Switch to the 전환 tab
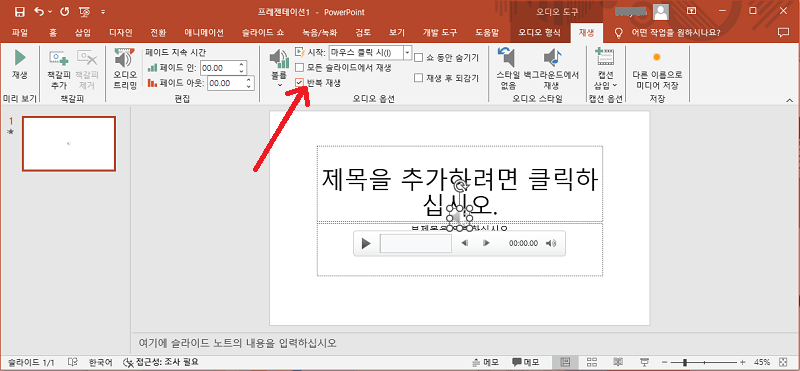Screen dimensions: 800x371 tap(158, 33)
